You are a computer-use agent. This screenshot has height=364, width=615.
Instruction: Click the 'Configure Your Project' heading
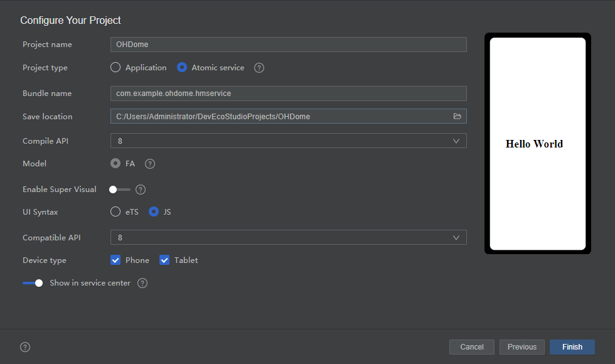coord(70,20)
